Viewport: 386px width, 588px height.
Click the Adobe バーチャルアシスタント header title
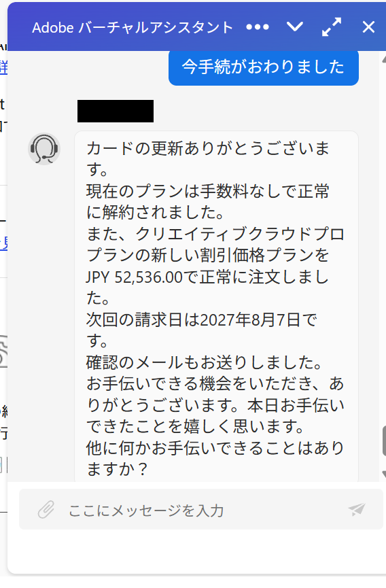click(x=133, y=27)
